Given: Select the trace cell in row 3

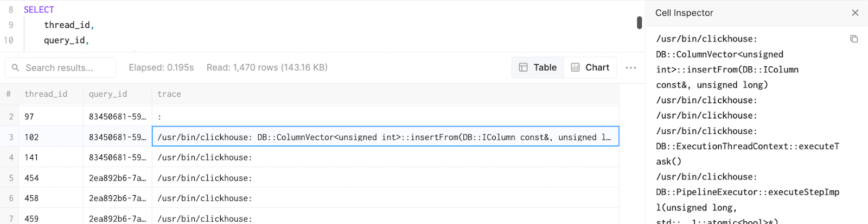Looking at the screenshot, I should [x=385, y=137].
